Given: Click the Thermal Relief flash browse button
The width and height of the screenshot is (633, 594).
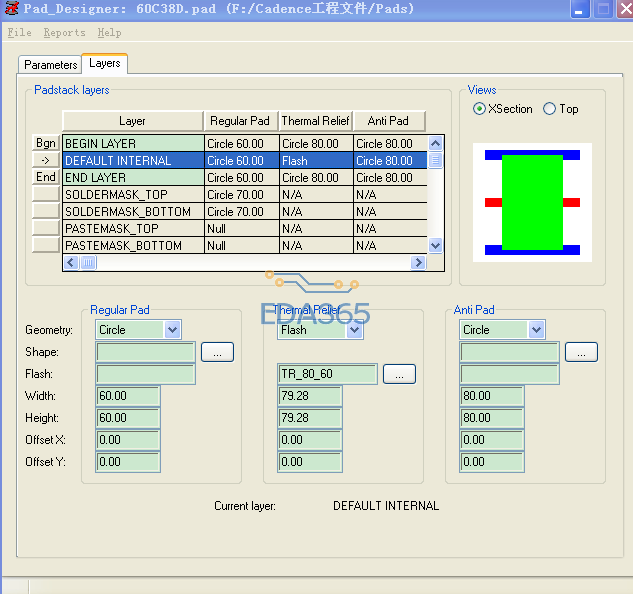Looking at the screenshot, I should [x=399, y=374].
